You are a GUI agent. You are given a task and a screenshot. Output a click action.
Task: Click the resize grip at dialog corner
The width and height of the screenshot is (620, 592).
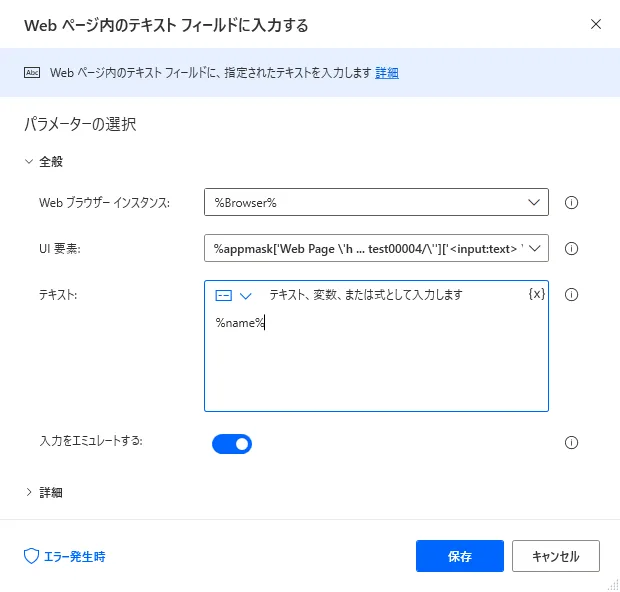click(612, 585)
